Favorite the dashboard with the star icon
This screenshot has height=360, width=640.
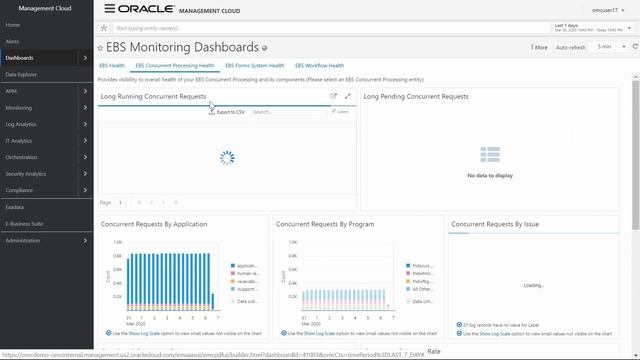[x=100, y=48]
